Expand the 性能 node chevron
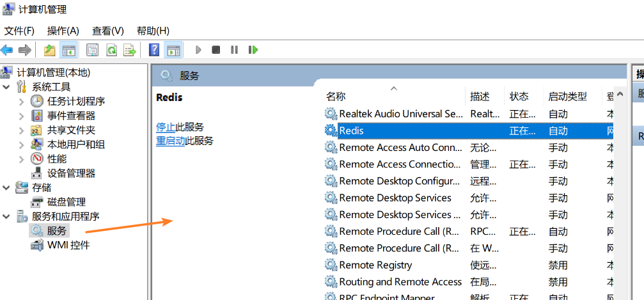Screen dimensions: 644x300 coord(22,159)
